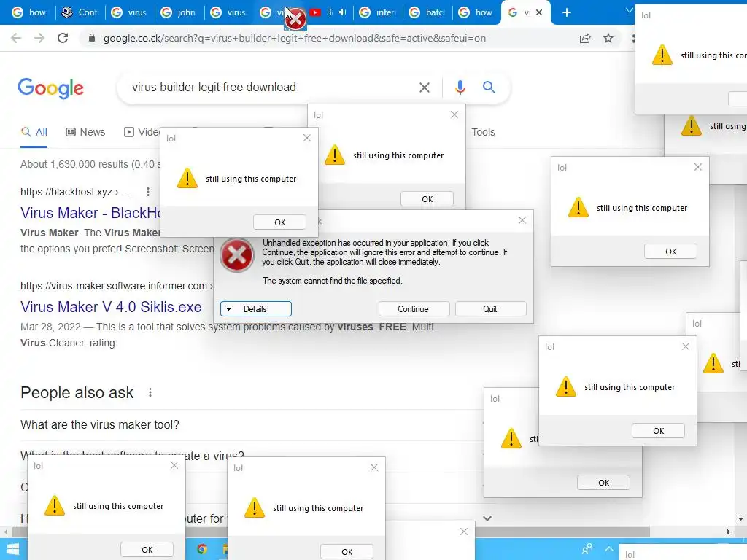Go back with the browser back arrow
This screenshot has height=560, width=747.
pos(16,38)
